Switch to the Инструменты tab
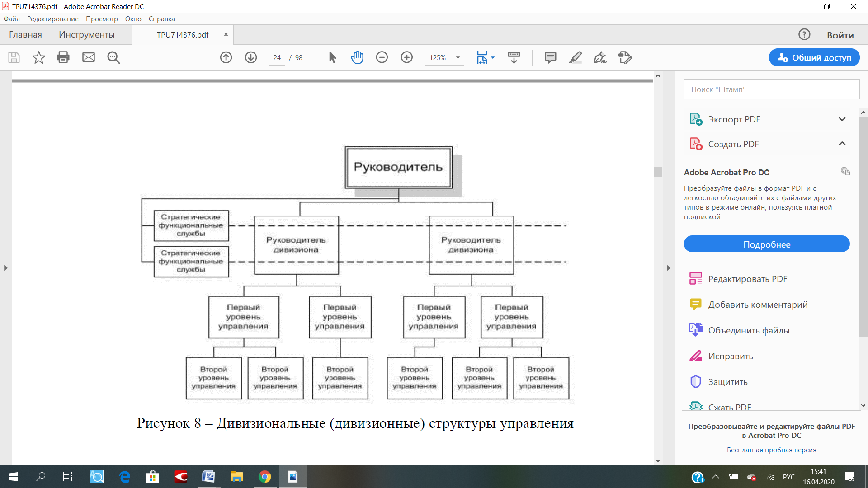This screenshot has height=488, width=868. point(87,35)
